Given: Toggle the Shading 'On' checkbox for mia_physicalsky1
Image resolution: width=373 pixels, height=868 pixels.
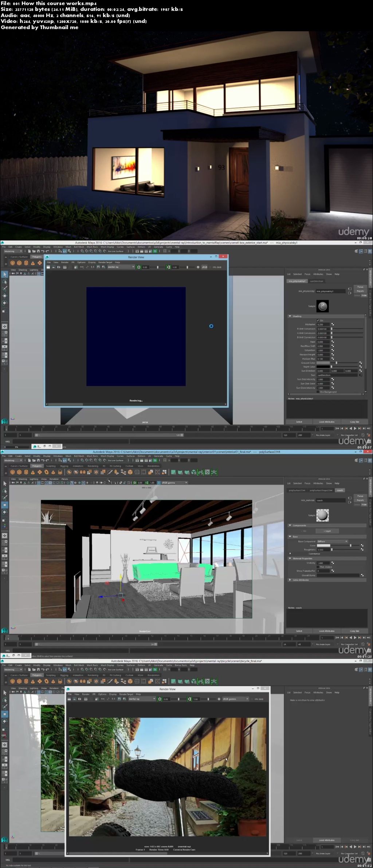Looking at the screenshot, I should click(318, 320).
